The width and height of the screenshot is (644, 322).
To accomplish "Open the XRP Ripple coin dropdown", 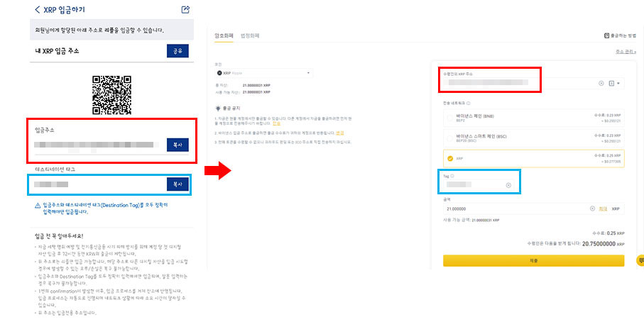I will pyautogui.click(x=263, y=73).
